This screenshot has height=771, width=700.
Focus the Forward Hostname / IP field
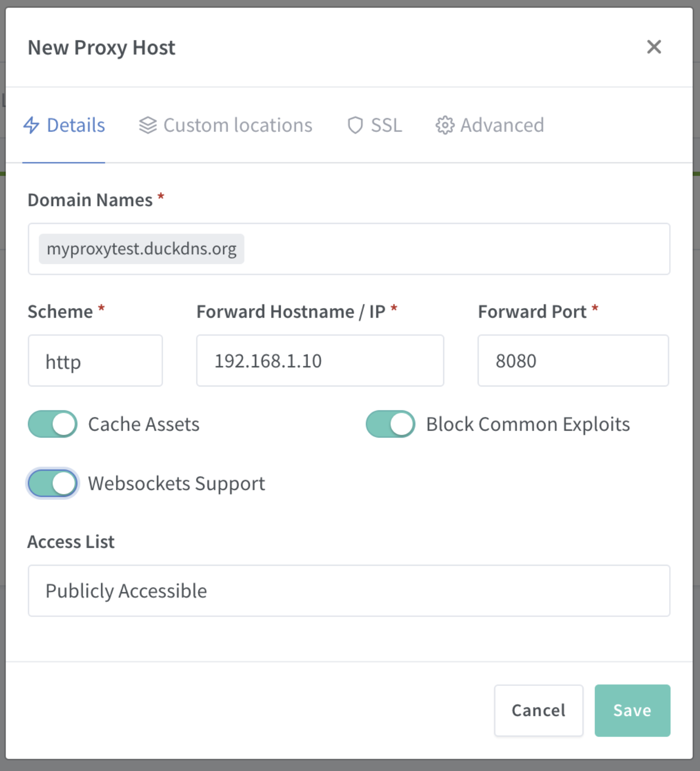tap(320, 361)
